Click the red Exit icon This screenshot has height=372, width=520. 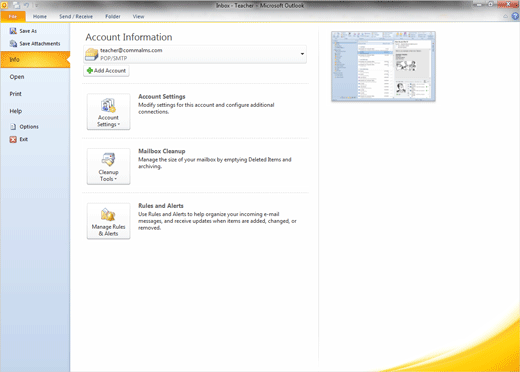[13, 139]
